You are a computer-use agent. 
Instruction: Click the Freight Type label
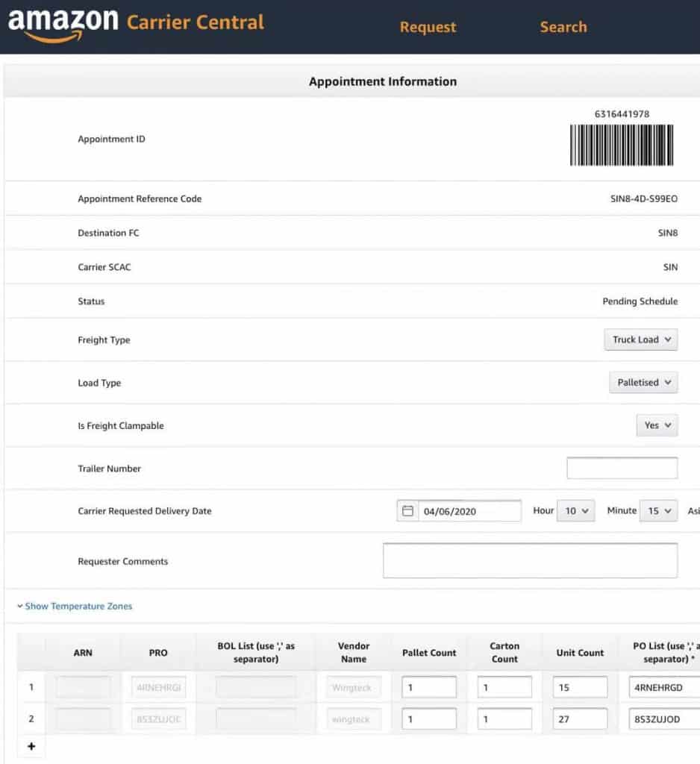tap(104, 340)
